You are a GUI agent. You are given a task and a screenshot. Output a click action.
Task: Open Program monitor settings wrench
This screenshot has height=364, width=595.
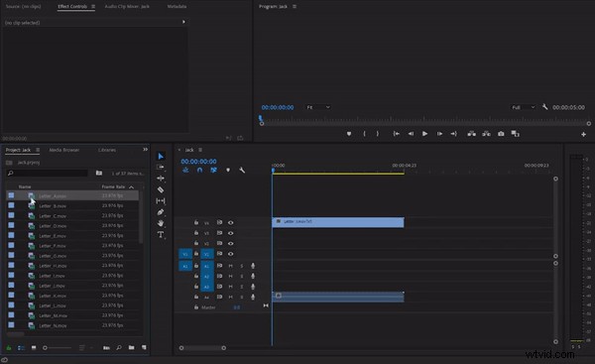544,107
